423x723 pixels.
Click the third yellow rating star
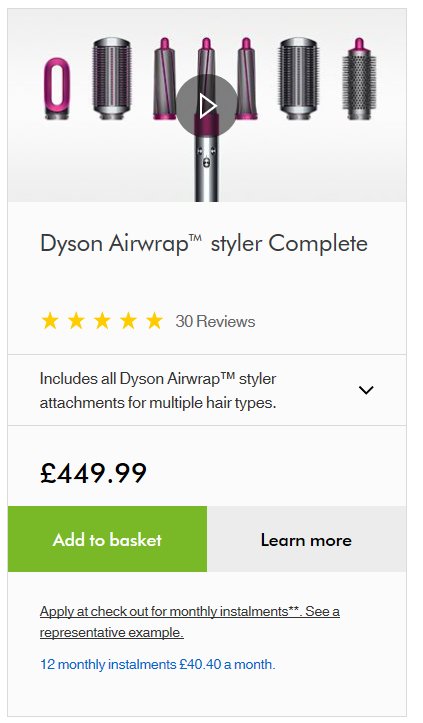click(102, 320)
